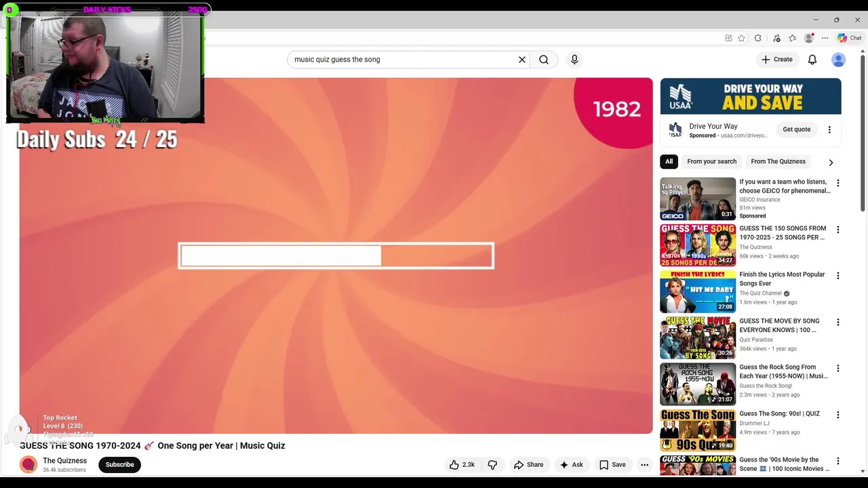Click the Create button
Screen dimensions: 868x488
pyautogui.click(x=777, y=60)
